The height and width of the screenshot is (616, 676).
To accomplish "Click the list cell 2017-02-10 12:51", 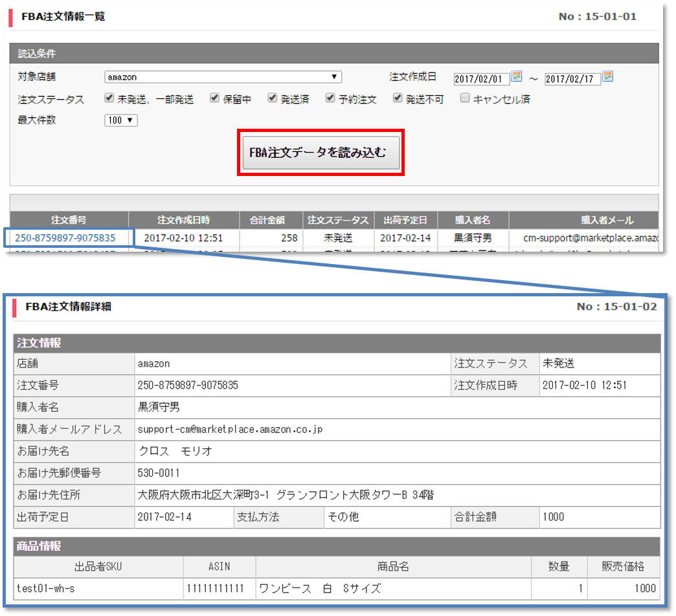I will tap(183, 237).
